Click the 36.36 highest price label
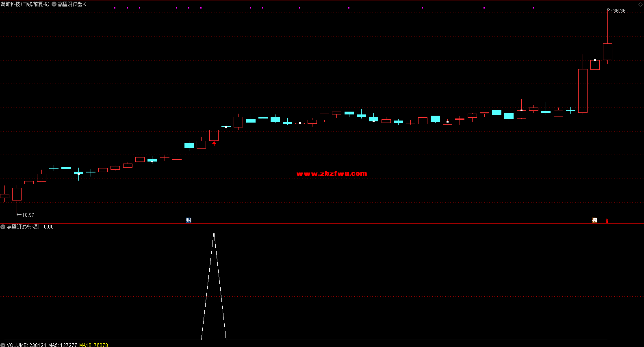The image size is (644, 347). (x=619, y=11)
